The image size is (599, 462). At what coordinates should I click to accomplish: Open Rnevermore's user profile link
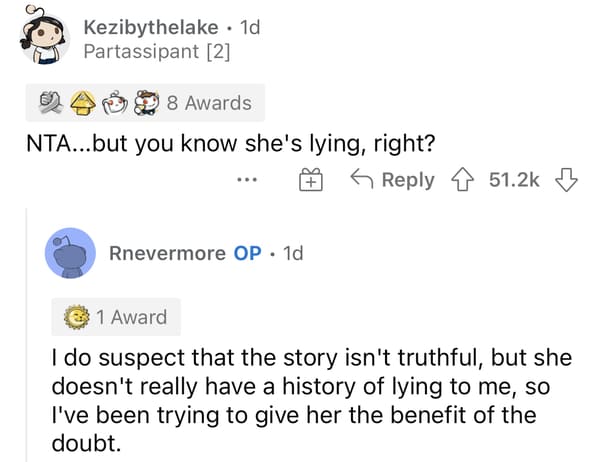point(167,253)
